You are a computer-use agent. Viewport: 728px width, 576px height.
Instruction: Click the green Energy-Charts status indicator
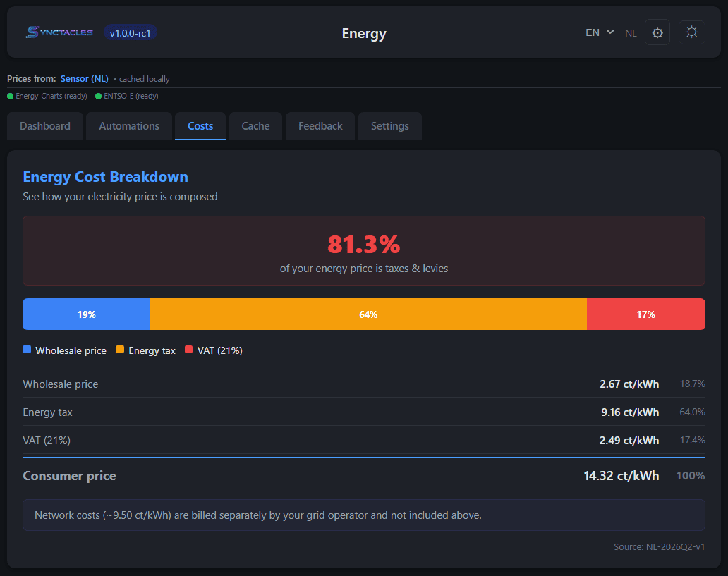pos(8,96)
